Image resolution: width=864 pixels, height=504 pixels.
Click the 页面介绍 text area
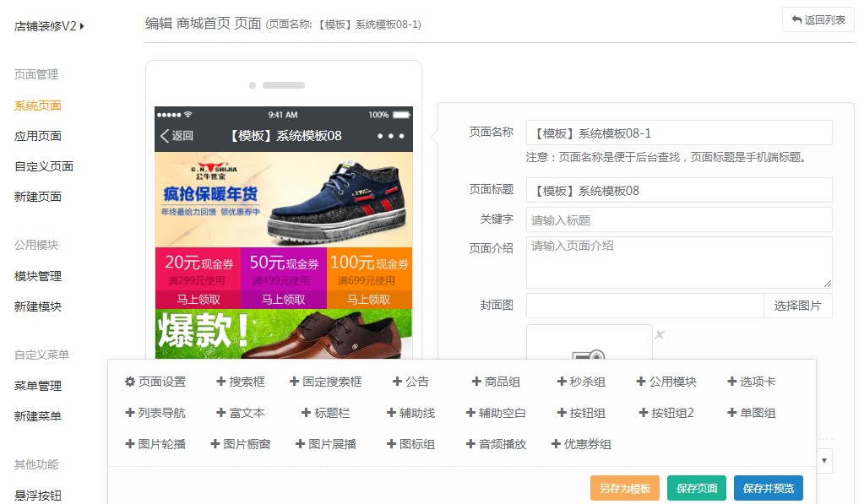[x=679, y=263]
